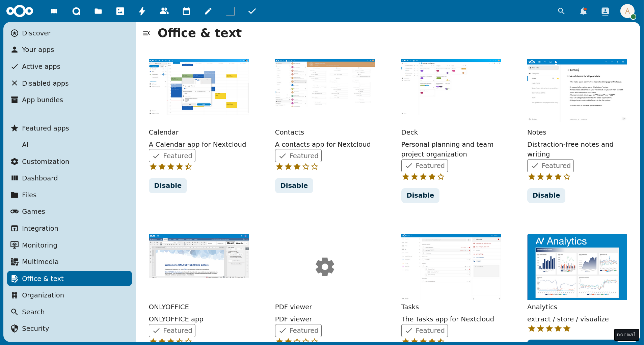Viewport: 644px width, 345px height.
Task: Open Notes pencil icon in top bar
Action: pos(208,11)
